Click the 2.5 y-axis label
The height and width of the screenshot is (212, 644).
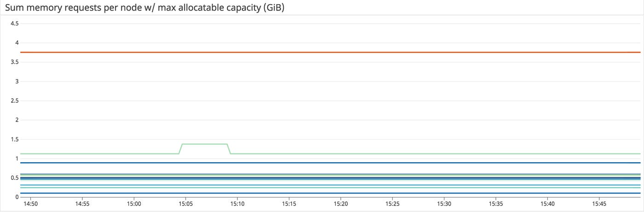[14, 100]
